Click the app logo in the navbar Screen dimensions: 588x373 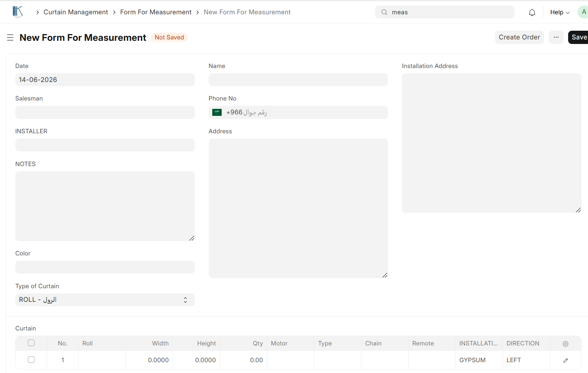click(17, 12)
